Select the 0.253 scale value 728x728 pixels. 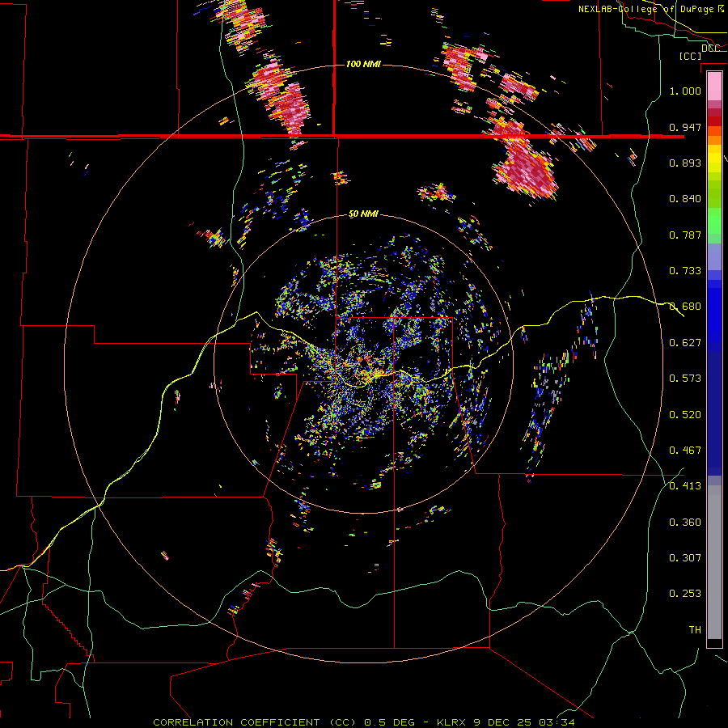tap(685, 594)
